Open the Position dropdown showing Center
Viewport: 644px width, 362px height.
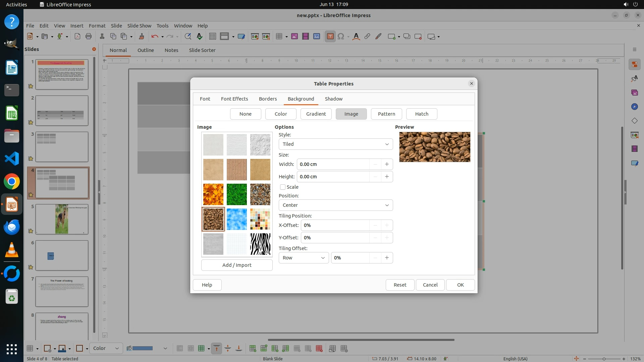point(335,205)
